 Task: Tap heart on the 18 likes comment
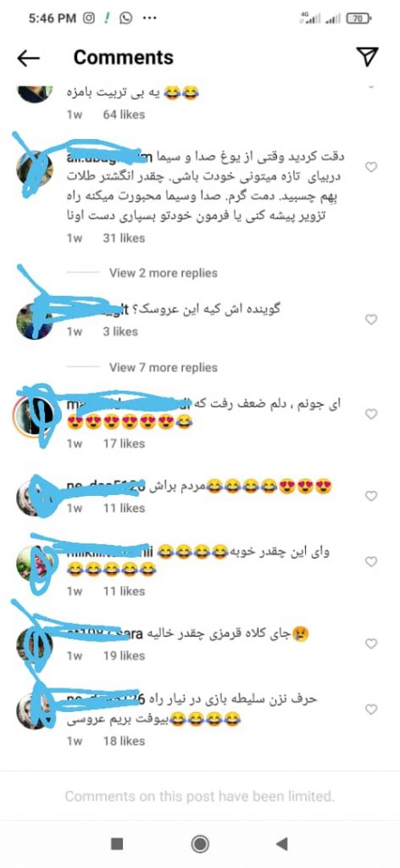coord(372,709)
